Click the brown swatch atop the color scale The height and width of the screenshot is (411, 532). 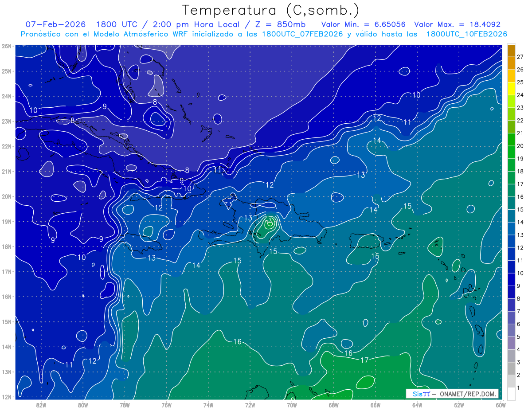pyautogui.click(x=511, y=50)
